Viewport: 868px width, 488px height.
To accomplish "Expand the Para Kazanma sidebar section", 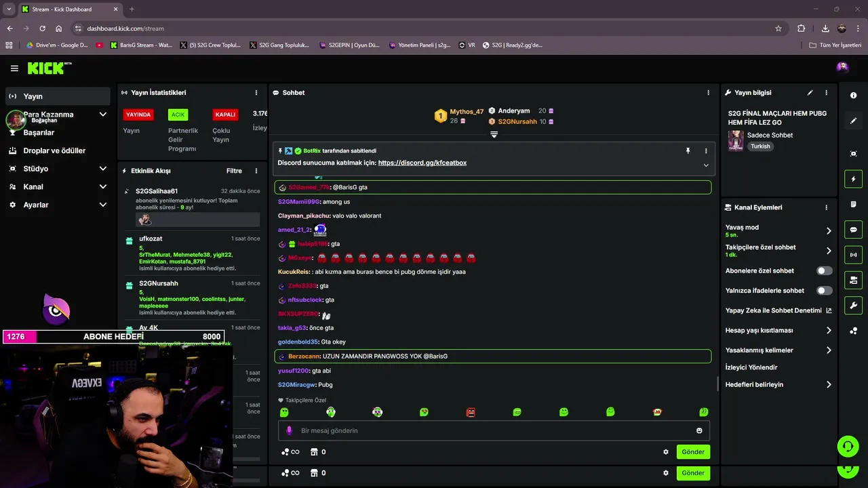I will 103,115.
